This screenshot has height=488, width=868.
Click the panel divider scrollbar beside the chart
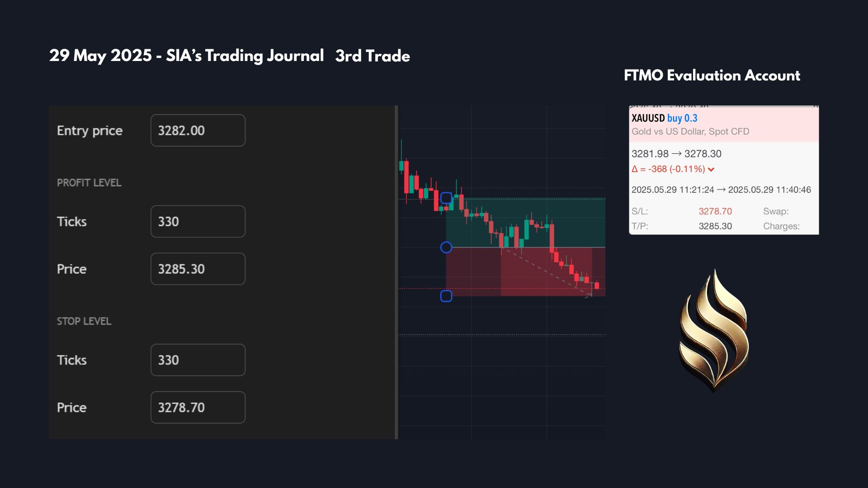tap(396, 272)
